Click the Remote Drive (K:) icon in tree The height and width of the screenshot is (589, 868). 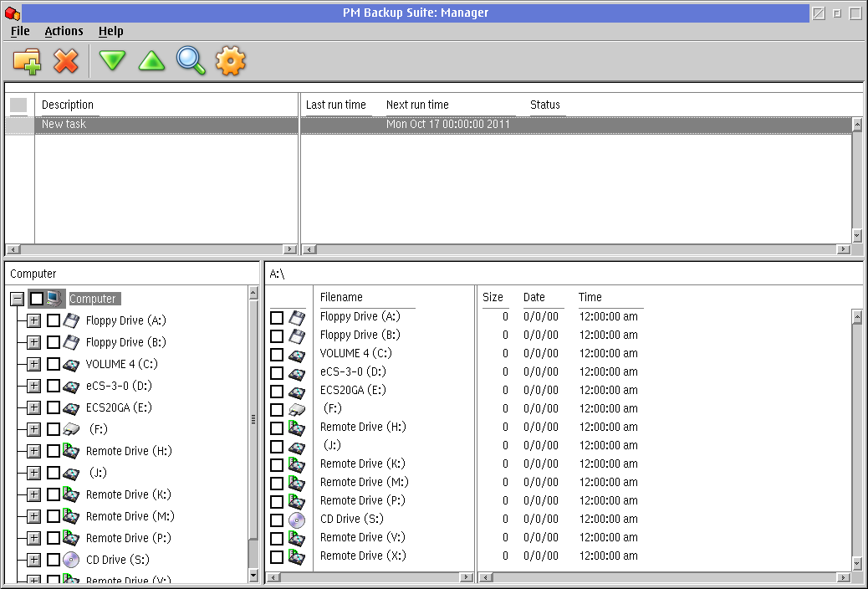pyautogui.click(x=71, y=494)
